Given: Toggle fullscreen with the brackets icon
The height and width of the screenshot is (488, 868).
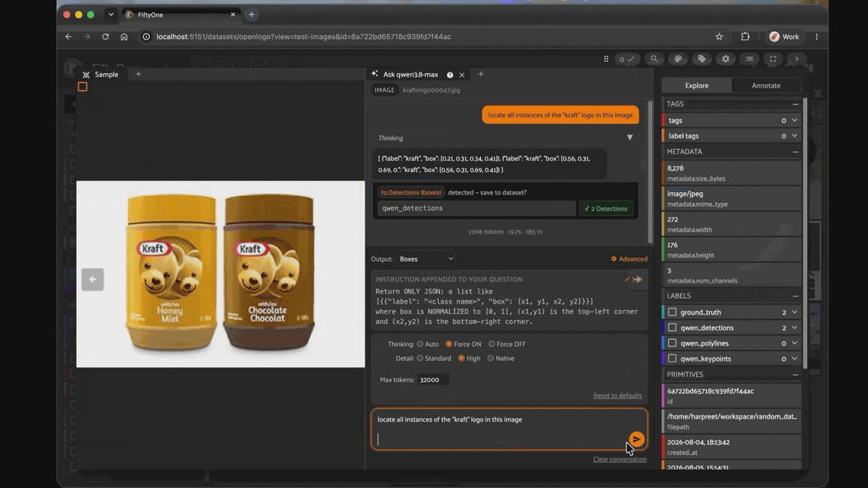Looking at the screenshot, I should 773,59.
